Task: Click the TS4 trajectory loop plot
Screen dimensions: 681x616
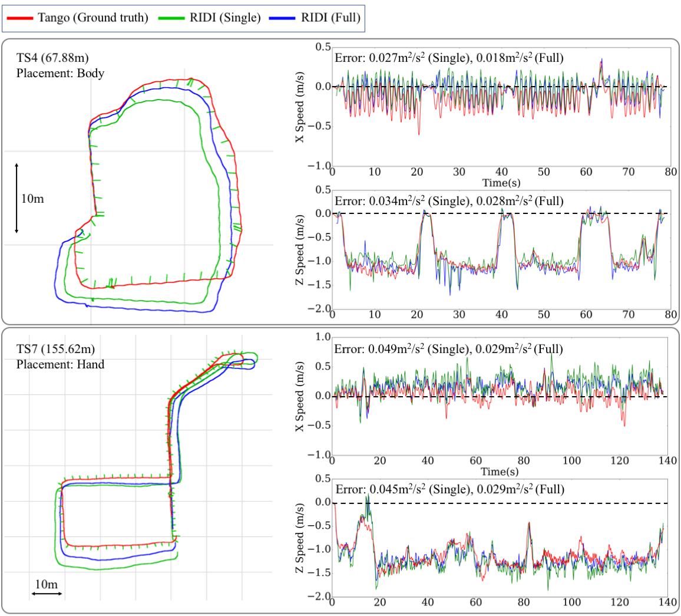Action: click(x=148, y=195)
